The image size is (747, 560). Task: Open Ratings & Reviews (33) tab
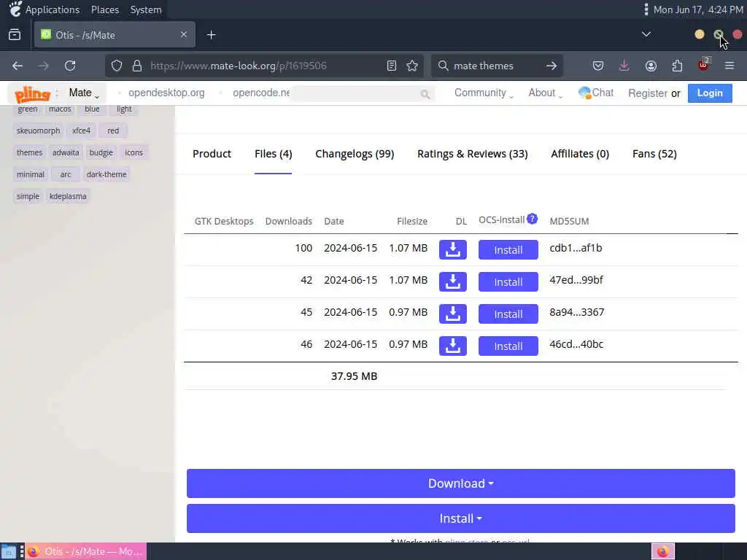tap(473, 154)
